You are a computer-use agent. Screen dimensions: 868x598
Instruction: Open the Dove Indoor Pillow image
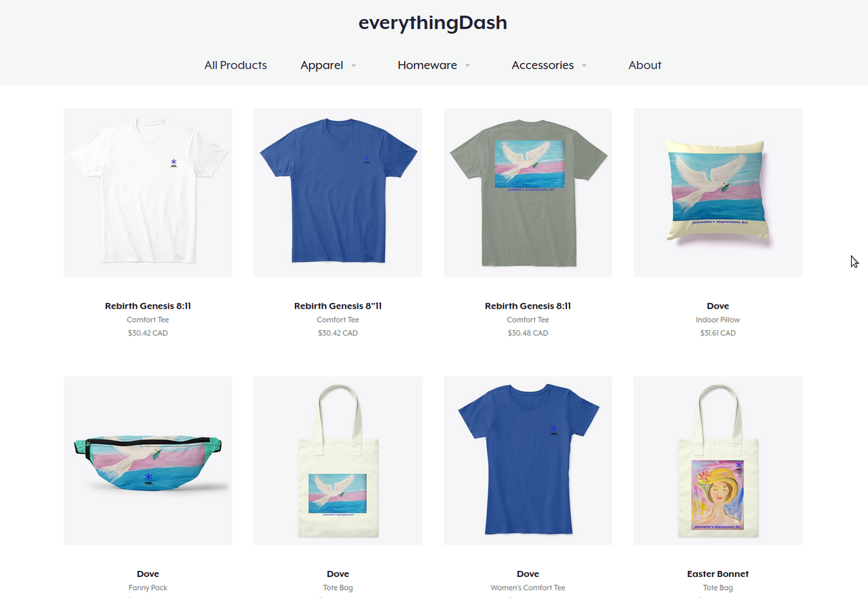(x=717, y=193)
